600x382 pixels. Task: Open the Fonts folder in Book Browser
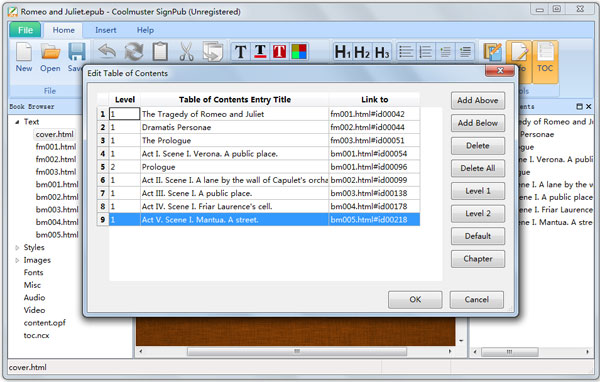click(x=33, y=273)
